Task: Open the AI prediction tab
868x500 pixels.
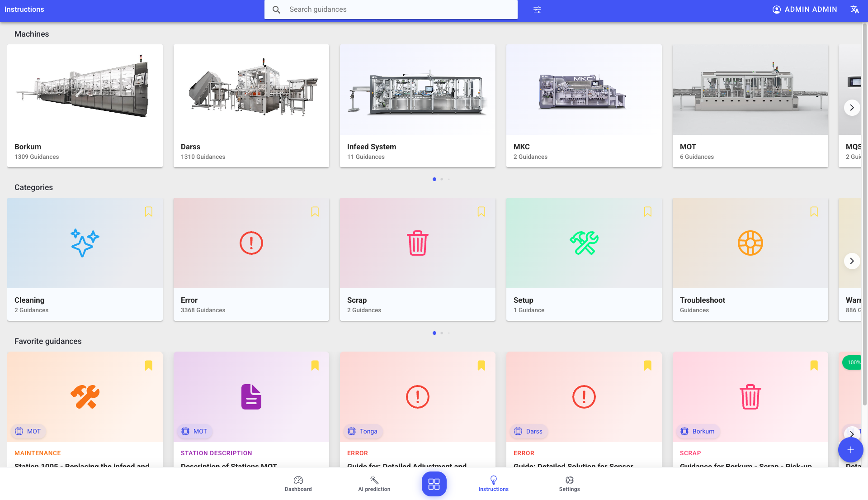Action: 374,484
